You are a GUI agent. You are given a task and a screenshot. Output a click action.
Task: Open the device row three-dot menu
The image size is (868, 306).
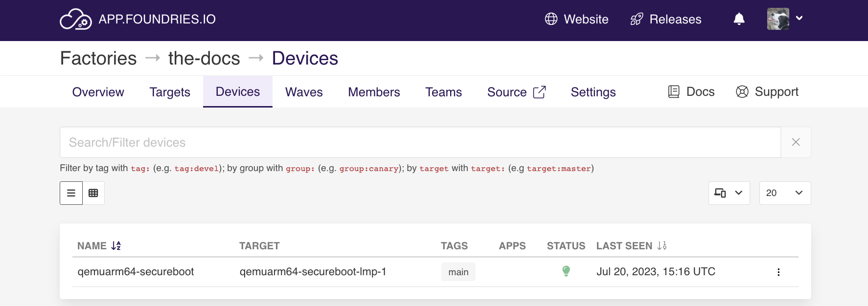click(778, 272)
